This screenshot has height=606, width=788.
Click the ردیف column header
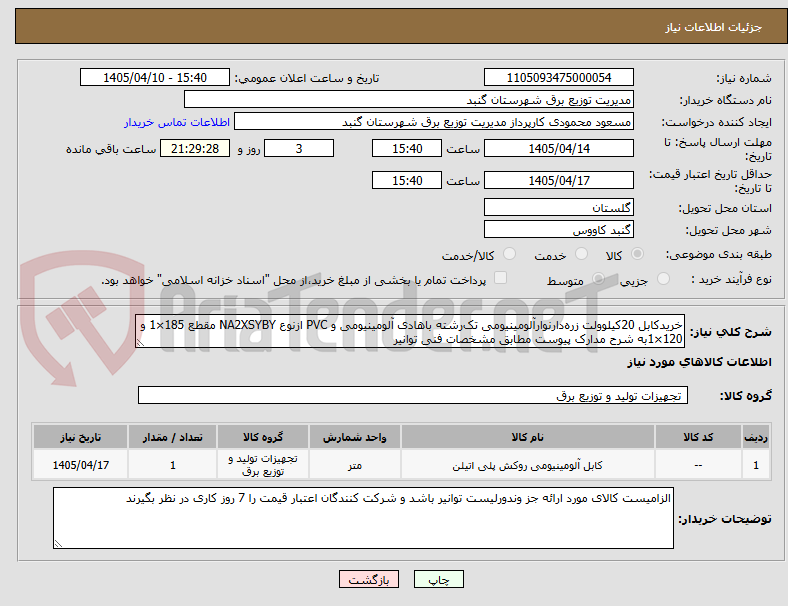coord(755,437)
